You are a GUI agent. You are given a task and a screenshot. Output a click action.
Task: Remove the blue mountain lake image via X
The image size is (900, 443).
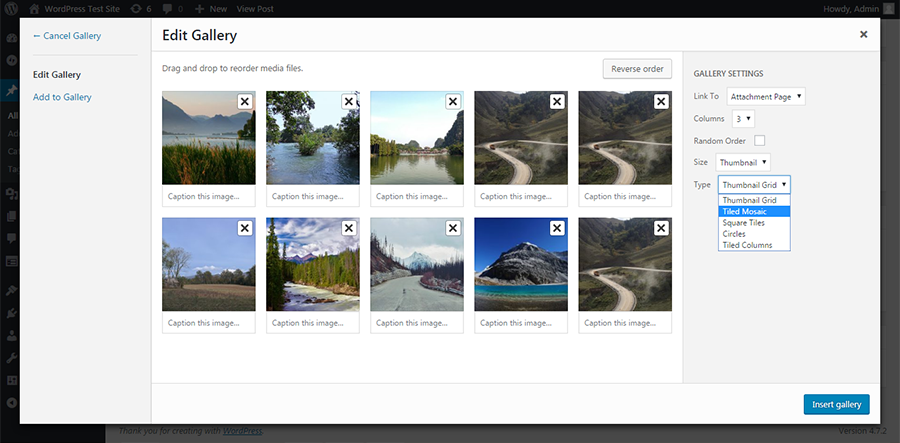(x=556, y=229)
